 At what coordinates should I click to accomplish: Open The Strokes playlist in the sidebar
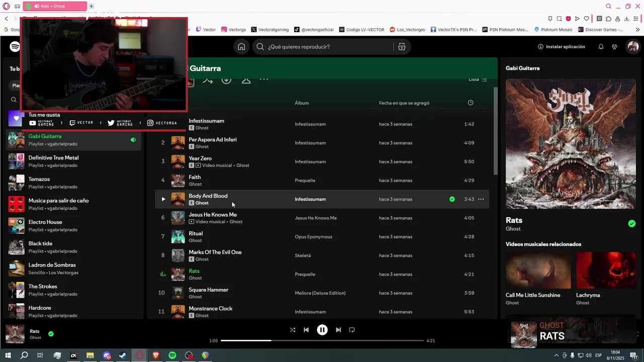[x=73, y=290]
